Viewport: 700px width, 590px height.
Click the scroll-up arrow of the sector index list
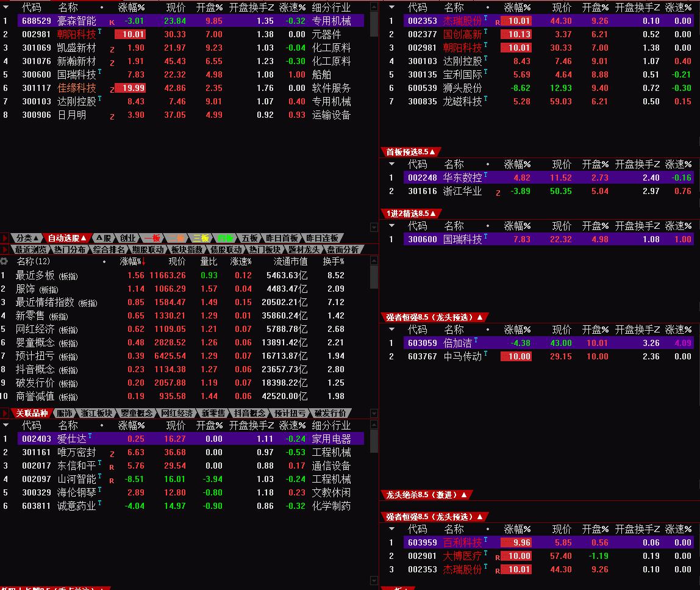pyautogui.click(x=374, y=261)
